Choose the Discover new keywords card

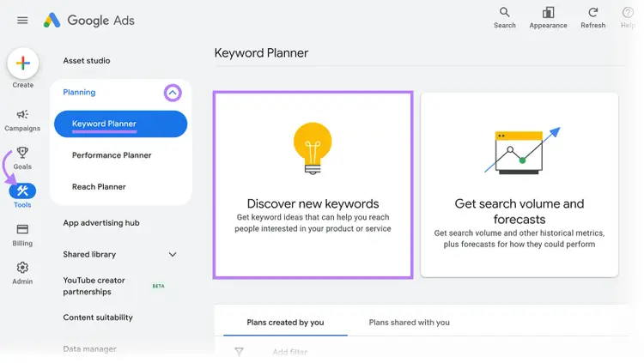click(313, 185)
